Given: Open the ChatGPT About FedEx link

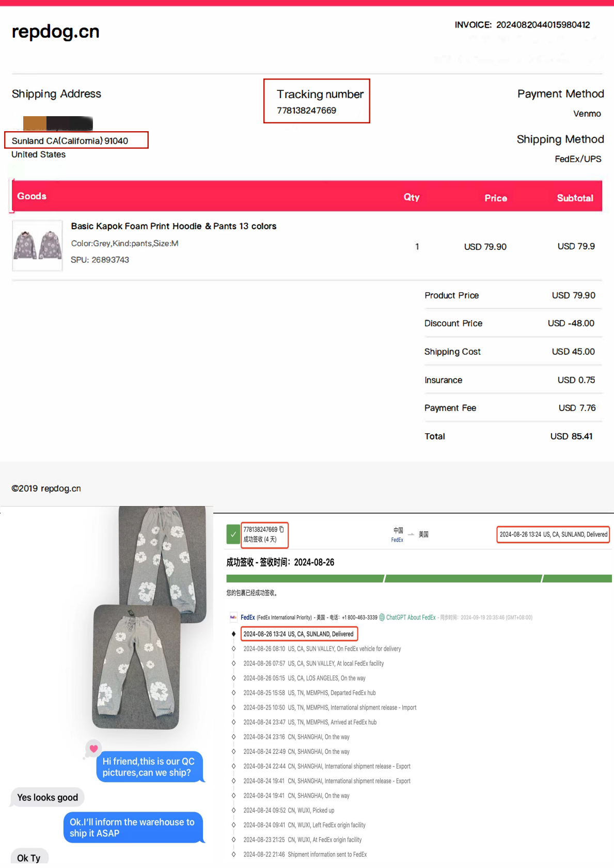Looking at the screenshot, I should pyautogui.click(x=411, y=617).
